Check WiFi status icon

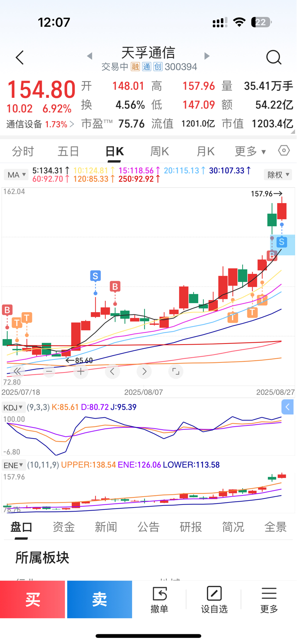pos(239,22)
